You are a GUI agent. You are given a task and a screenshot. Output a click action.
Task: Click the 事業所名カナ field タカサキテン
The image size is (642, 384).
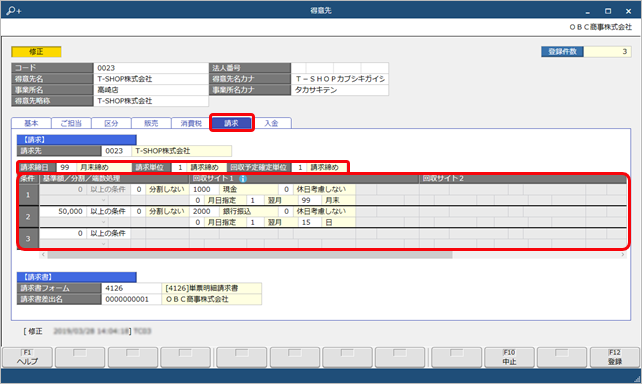click(339, 90)
